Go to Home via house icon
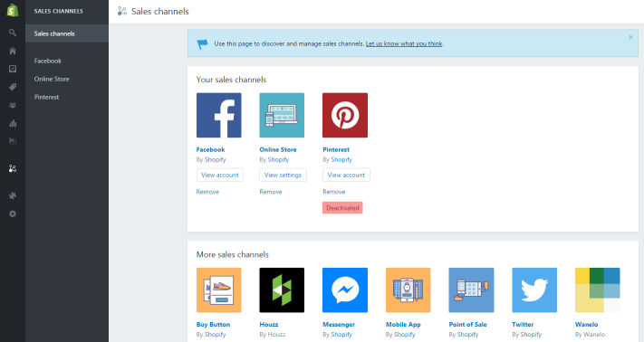 [13, 51]
